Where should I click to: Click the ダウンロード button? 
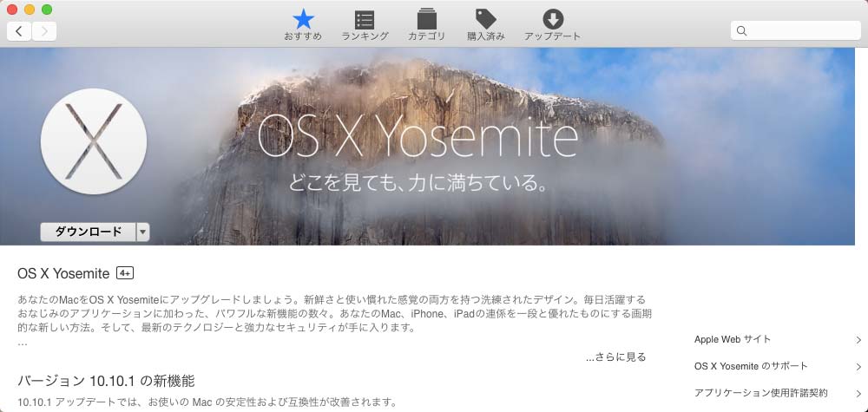click(x=88, y=232)
